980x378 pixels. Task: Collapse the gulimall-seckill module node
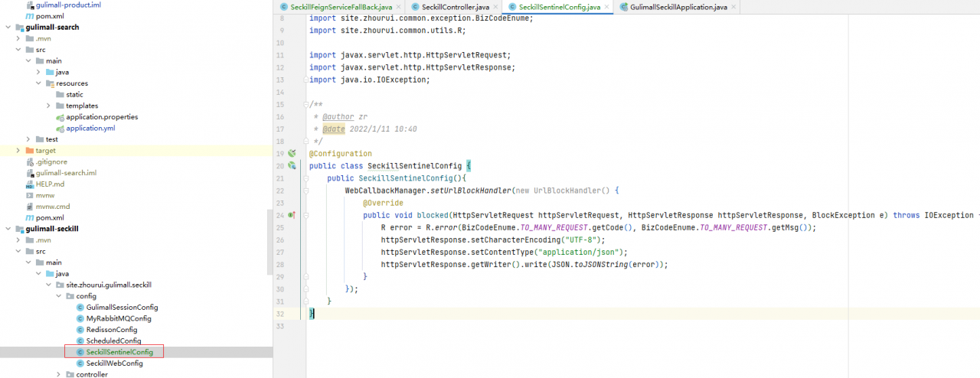pyautogui.click(x=8, y=229)
